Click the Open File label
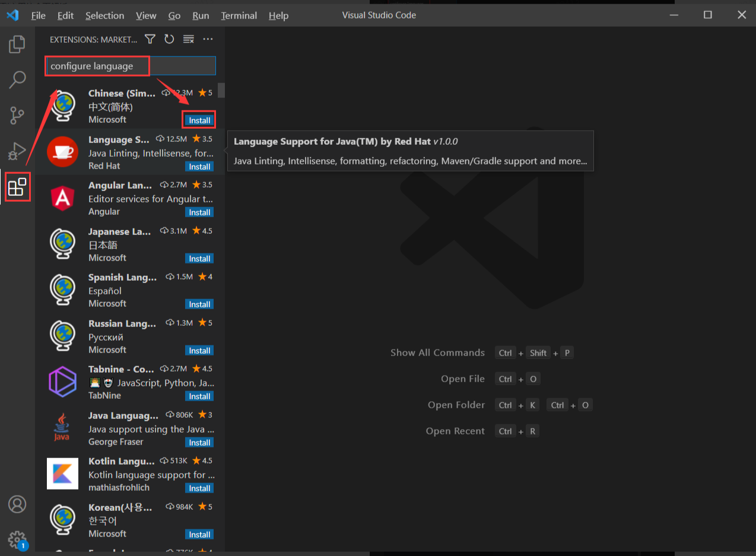 point(463,379)
